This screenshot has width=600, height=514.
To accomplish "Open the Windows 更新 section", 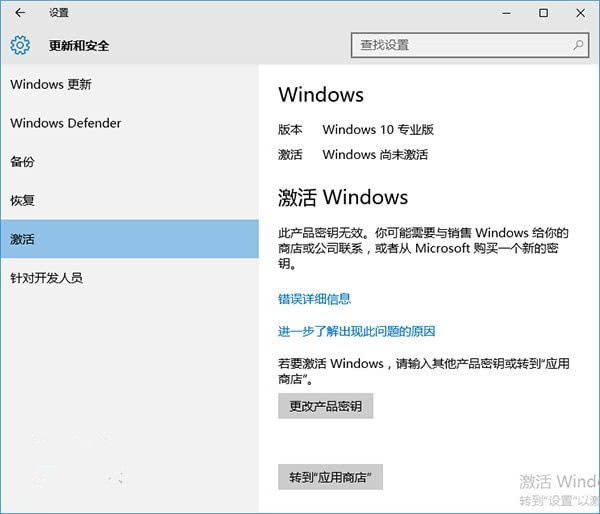I will 129,84.
